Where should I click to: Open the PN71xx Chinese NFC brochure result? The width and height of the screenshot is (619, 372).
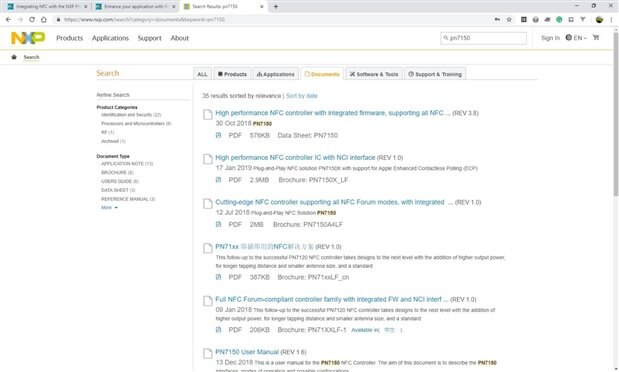pos(264,247)
